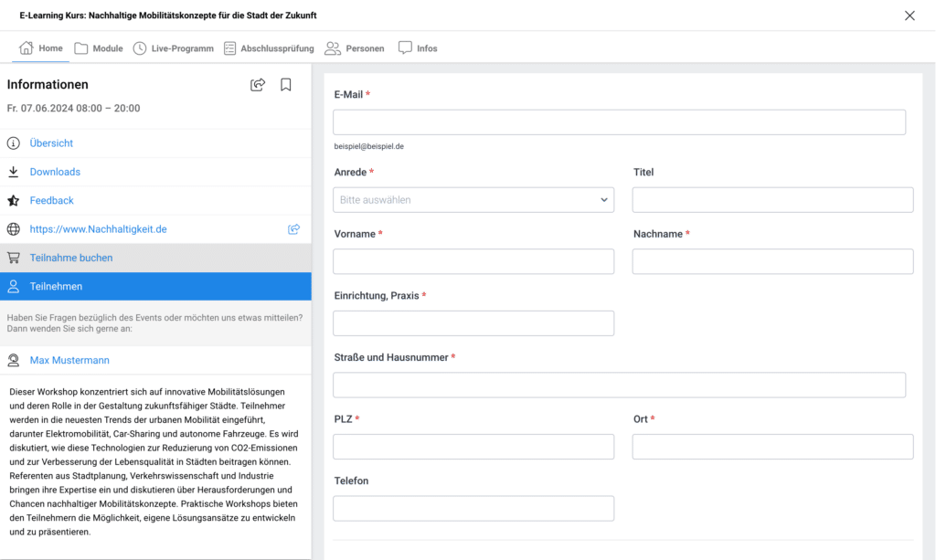The width and height of the screenshot is (936, 560).
Task: Click the share icon next to Informationen
Action: point(258,85)
